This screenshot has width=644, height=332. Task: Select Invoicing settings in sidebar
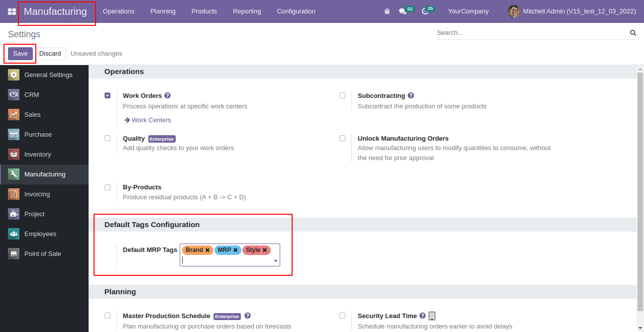pyautogui.click(x=44, y=194)
